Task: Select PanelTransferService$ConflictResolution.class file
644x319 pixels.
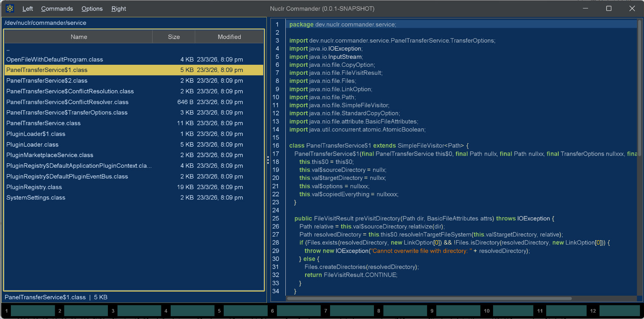Action: pyautogui.click(x=134, y=91)
